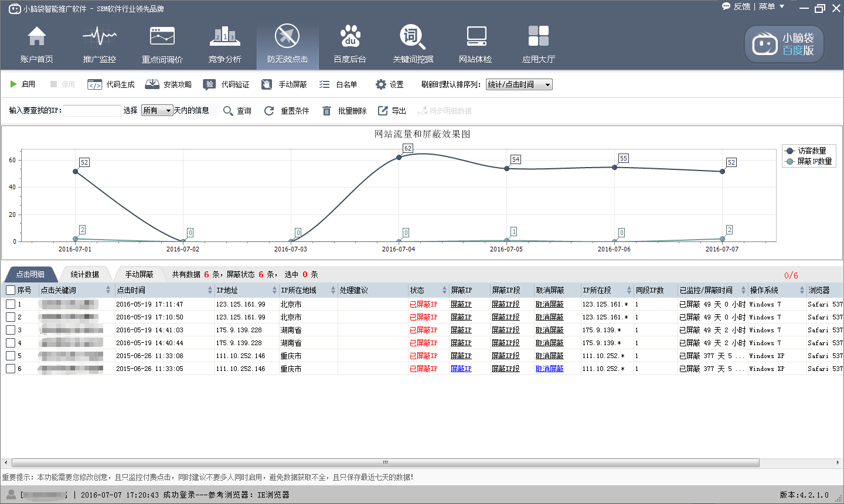Viewport: 844px width, 504px height.
Task: Open the 菜单 dropdown in title bar
Action: click(771, 6)
